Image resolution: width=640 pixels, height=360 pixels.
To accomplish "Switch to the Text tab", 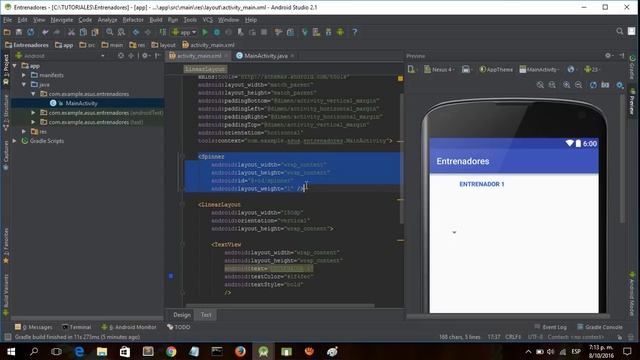I will click(x=206, y=315).
